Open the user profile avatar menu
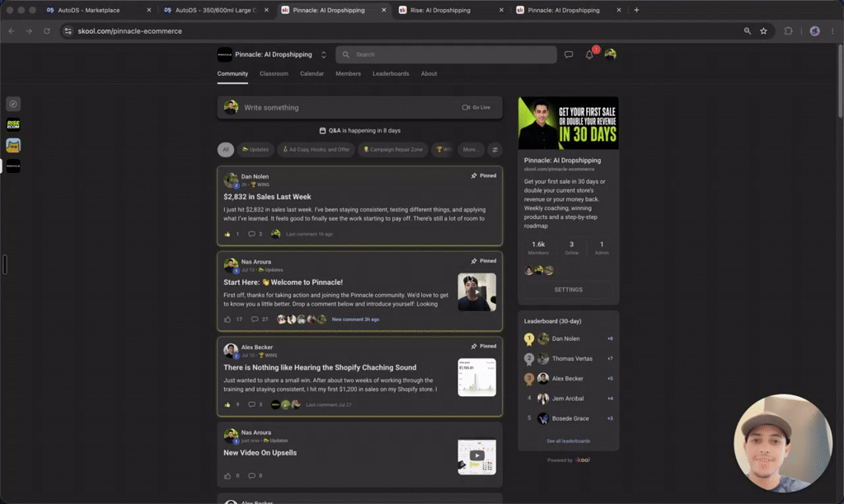The height and width of the screenshot is (504, 844). 611,54
